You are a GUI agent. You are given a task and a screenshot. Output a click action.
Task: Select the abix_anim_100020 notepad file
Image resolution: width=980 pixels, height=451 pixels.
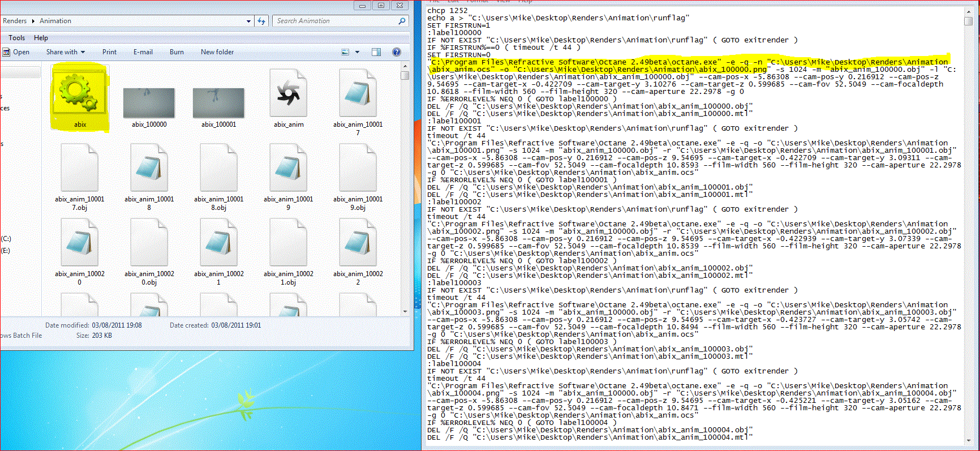tap(79, 243)
